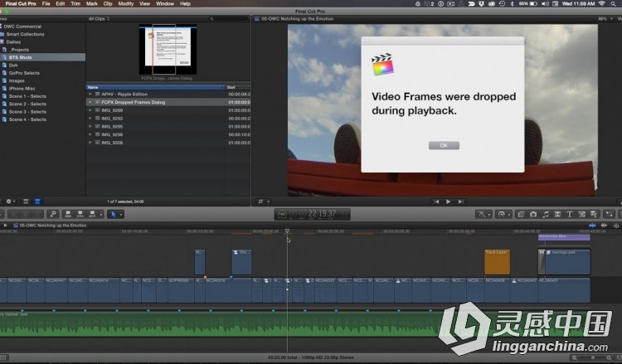Image resolution: width=622 pixels, height=364 pixels.
Task: Open the Clip menu
Action: point(108,3)
